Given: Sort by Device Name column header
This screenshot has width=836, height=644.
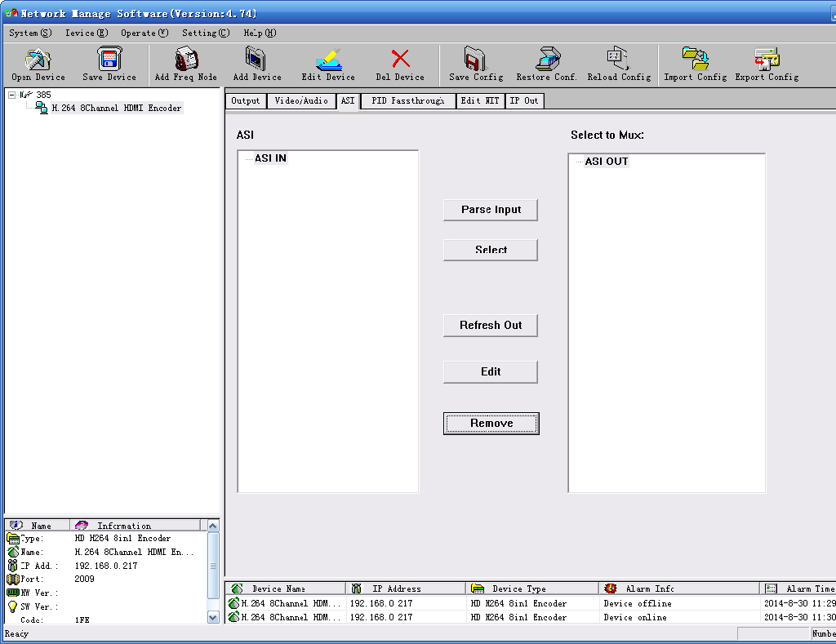Looking at the screenshot, I should point(286,588).
